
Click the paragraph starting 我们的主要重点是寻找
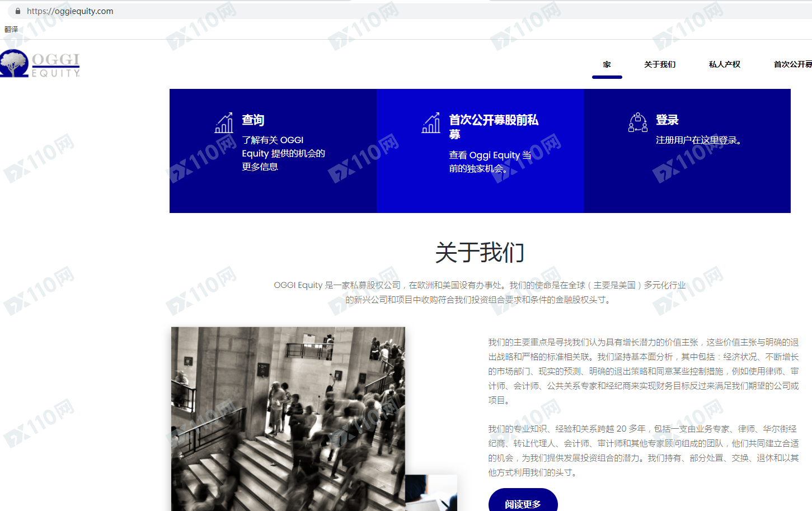[644, 371]
